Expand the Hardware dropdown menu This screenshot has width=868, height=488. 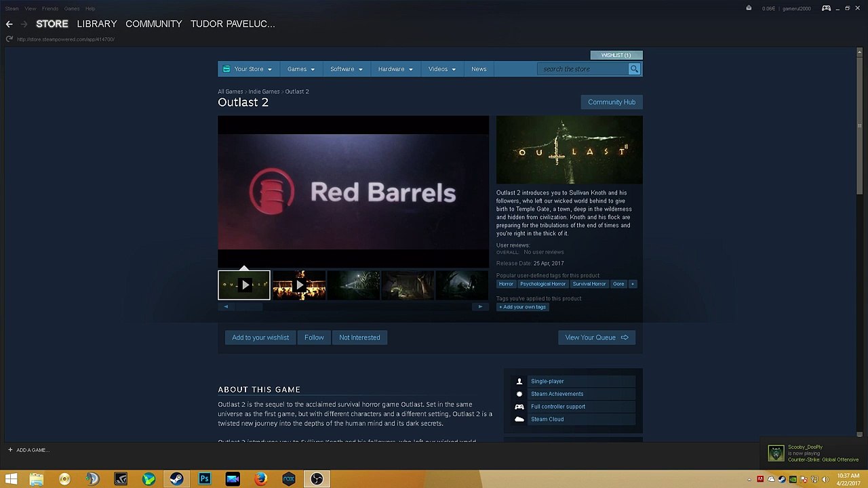pos(395,69)
